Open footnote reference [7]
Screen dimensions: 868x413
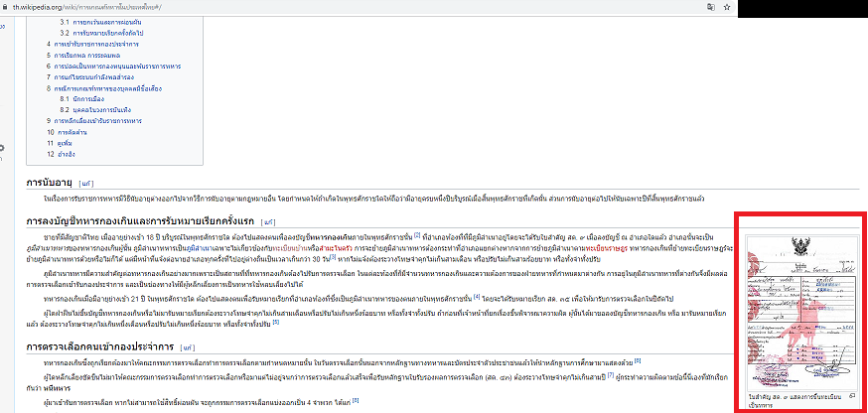tap(611, 375)
